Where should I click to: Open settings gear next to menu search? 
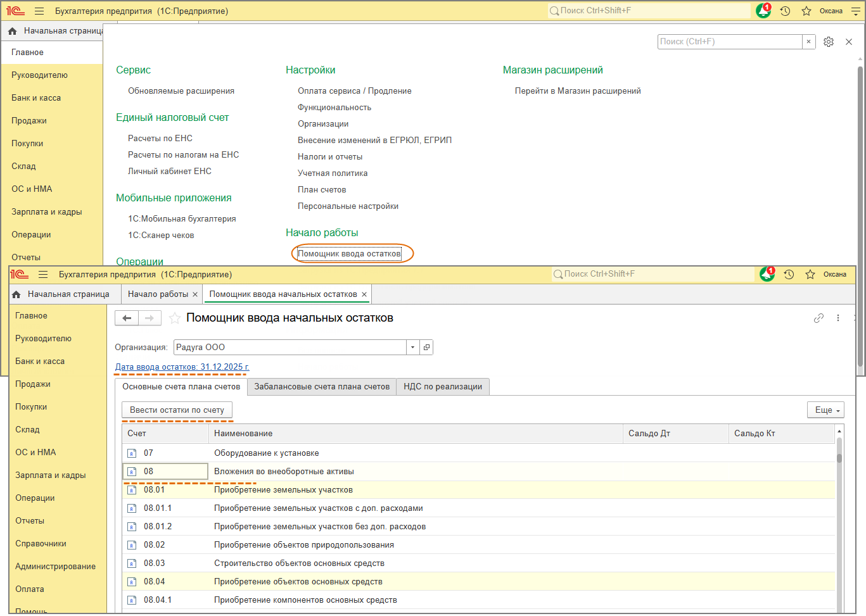click(829, 42)
